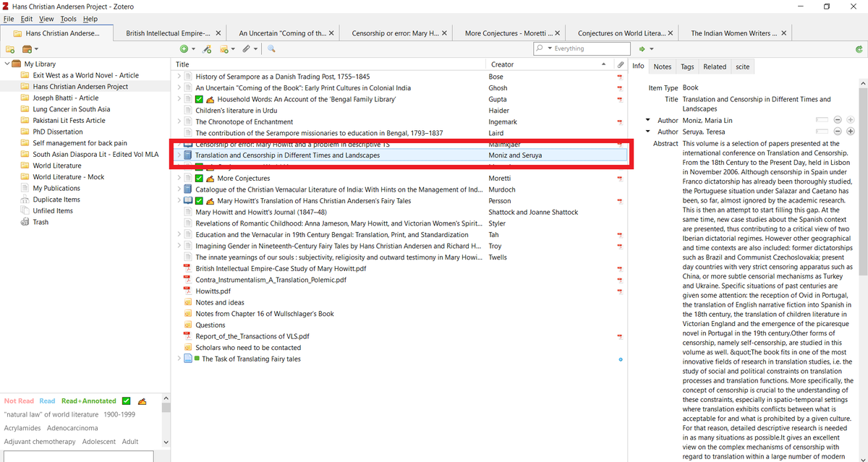868x462 pixels.
Task: Click the pencil emoji tag in the tag selector
Action: click(142, 401)
